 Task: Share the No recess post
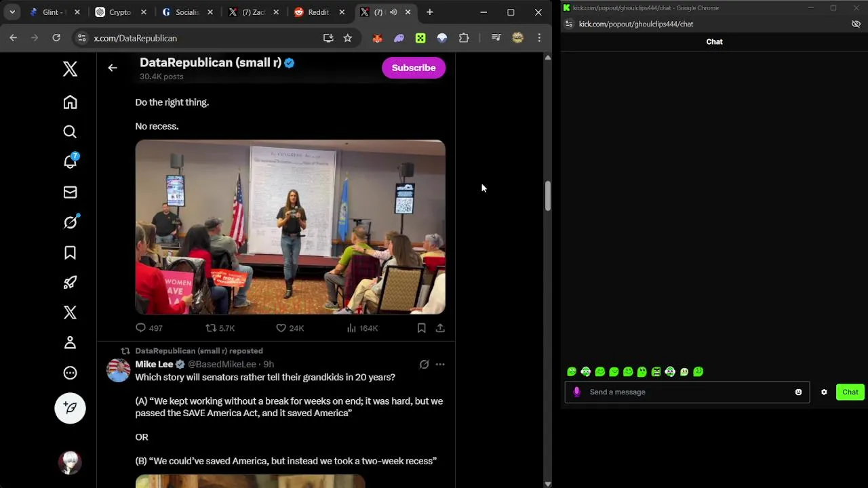click(x=440, y=328)
